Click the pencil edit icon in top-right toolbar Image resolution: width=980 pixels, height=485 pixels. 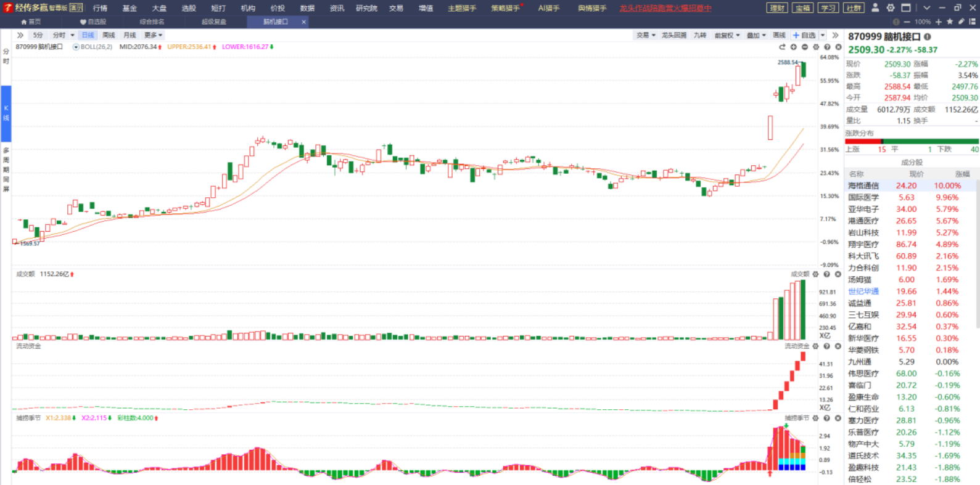tap(961, 22)
